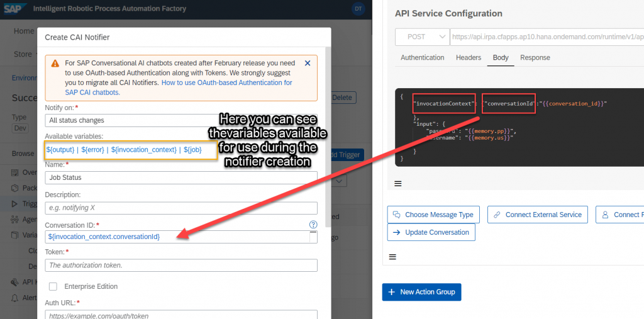
Task: Click the Dev type tag
Action: coord(19,128)
